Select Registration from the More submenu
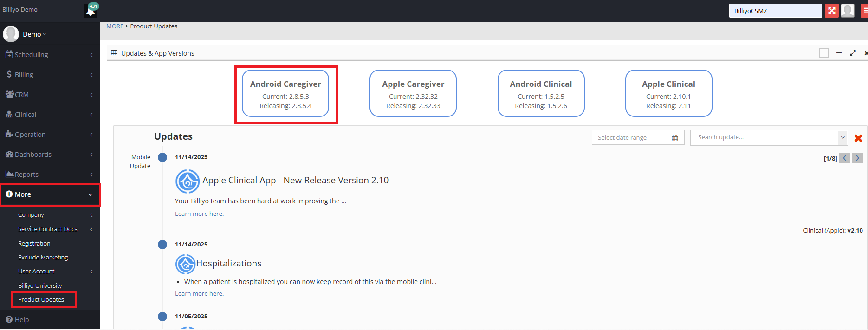The width and height of the screenshot is (868, 330). pos(34,244)
